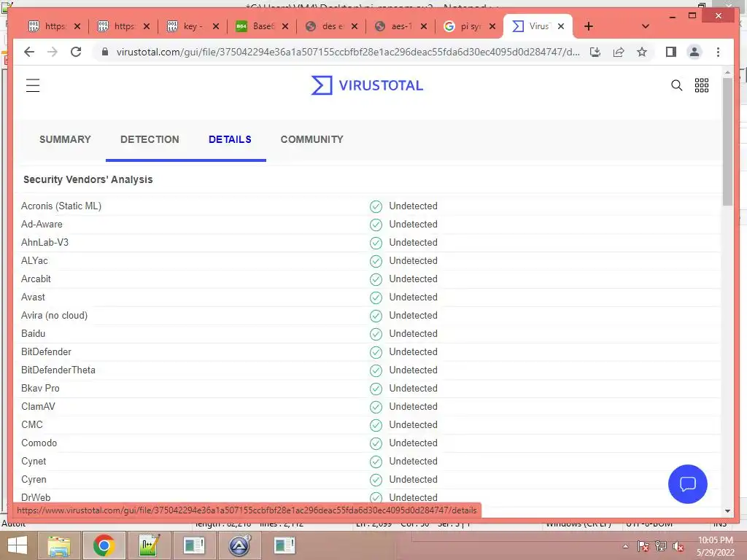
Task: Click the Bkav Pro vendor name
Action: [x=40, y=388]
